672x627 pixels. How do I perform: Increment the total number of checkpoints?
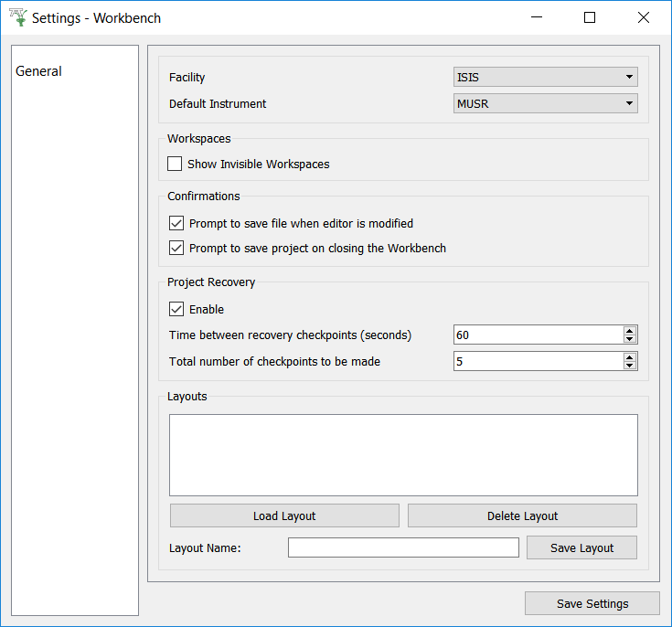coord(629,357)
